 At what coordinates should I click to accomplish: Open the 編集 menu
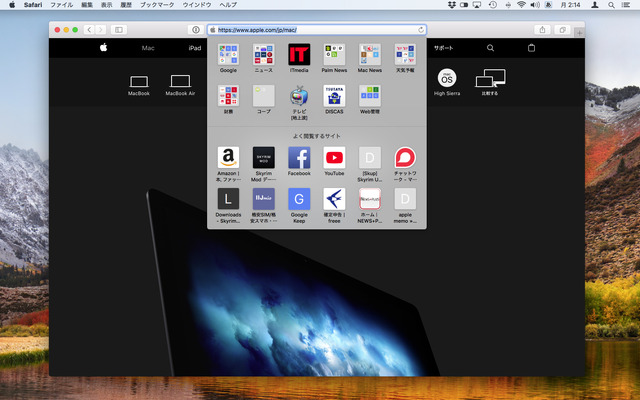click(x=87, y=5)
